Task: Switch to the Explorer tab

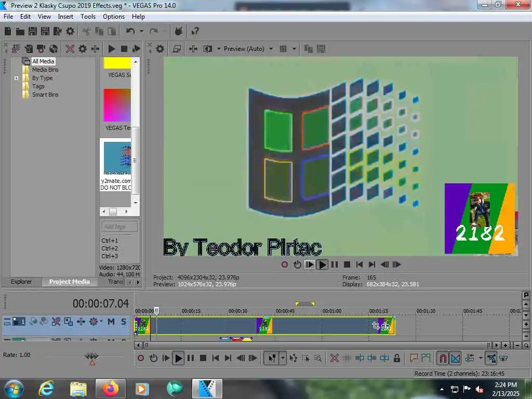Action: pyautogui.click(x=21, y=282)
